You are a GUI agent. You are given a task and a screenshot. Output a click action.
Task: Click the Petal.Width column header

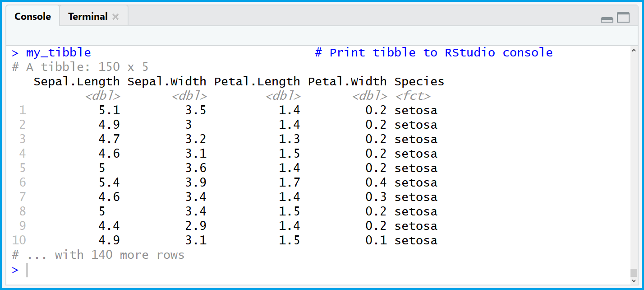click(347, 81)
